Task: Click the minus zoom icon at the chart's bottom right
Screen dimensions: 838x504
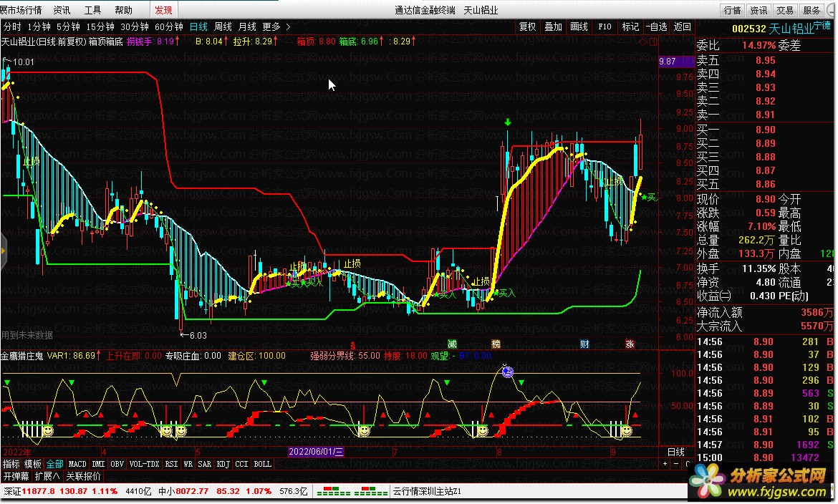Action: pos(676,463)
